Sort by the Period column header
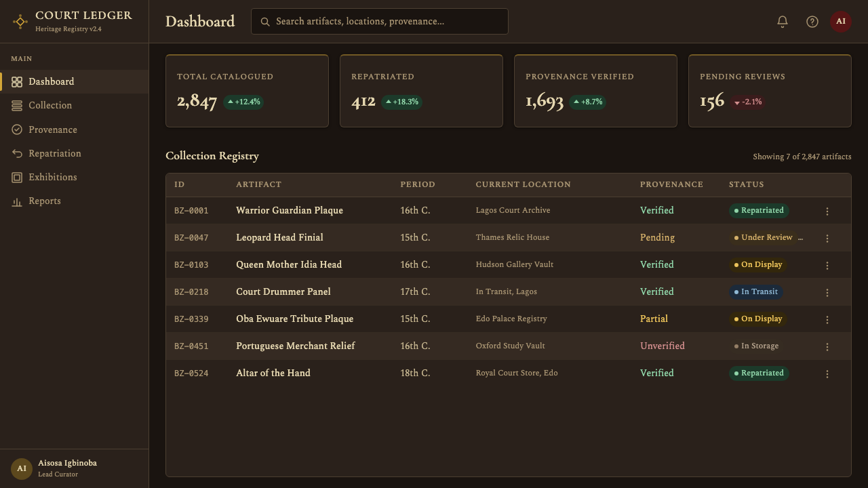Viewport: 868px width, 488px height. click(418, 184)
